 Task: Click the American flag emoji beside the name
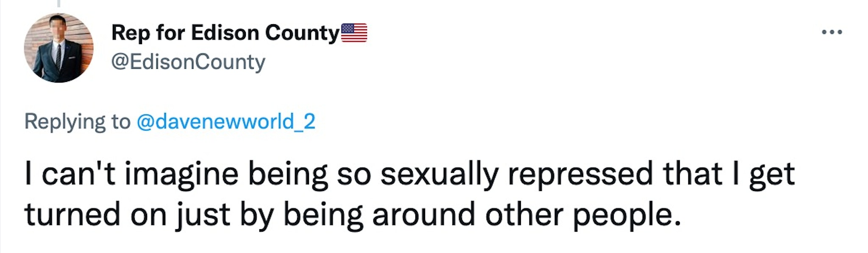click(x=354, y=33)
